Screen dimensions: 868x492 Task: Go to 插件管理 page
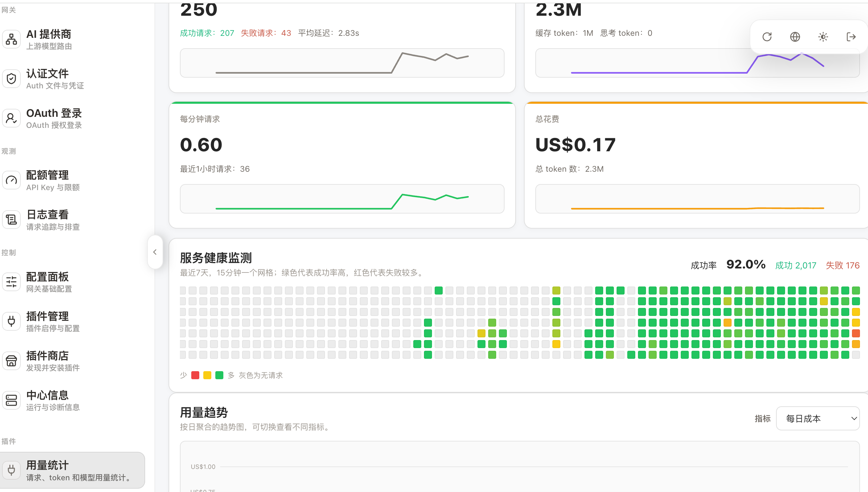(x=73, y=321)
